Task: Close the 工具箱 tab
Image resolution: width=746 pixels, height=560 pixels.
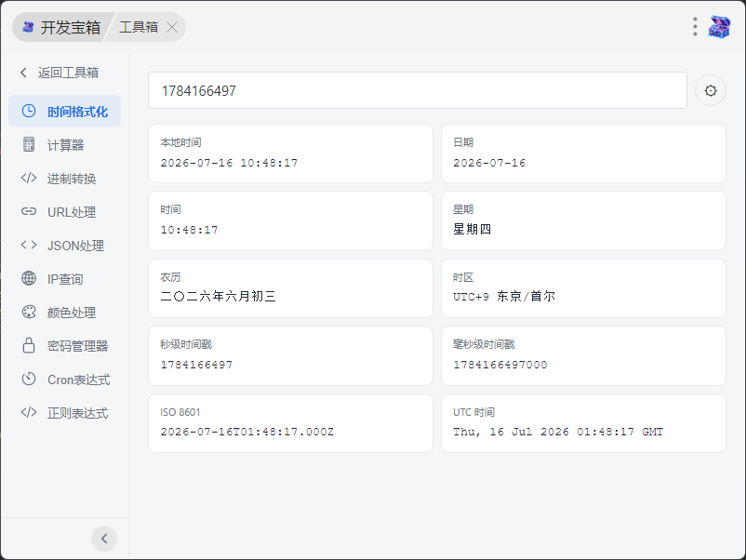Action: (x=172, y=27)
